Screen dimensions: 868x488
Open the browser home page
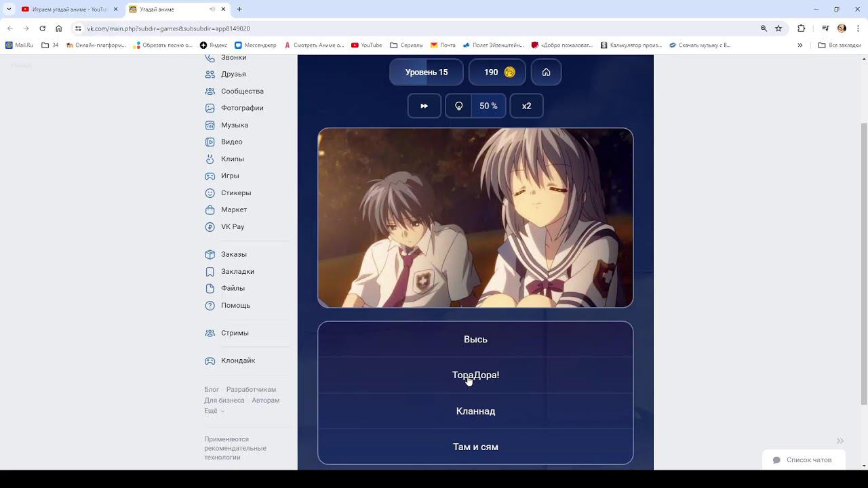[59, 28]
